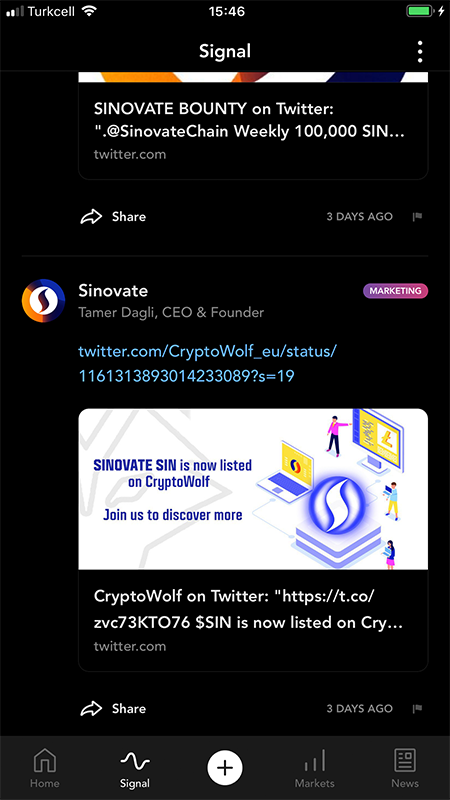Flag the CryptoWolf listing post

(x=417, y=709)
